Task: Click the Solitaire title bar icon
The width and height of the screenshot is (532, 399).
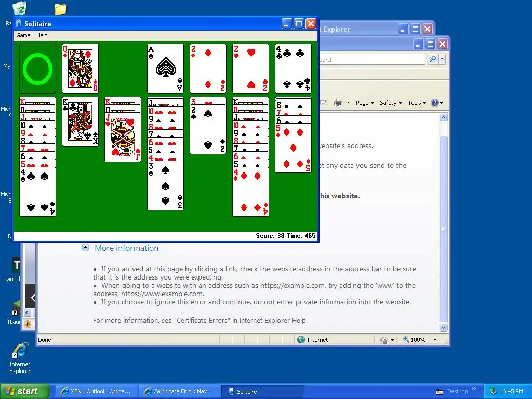Action: pyautogui.click(x=19, y=24)
